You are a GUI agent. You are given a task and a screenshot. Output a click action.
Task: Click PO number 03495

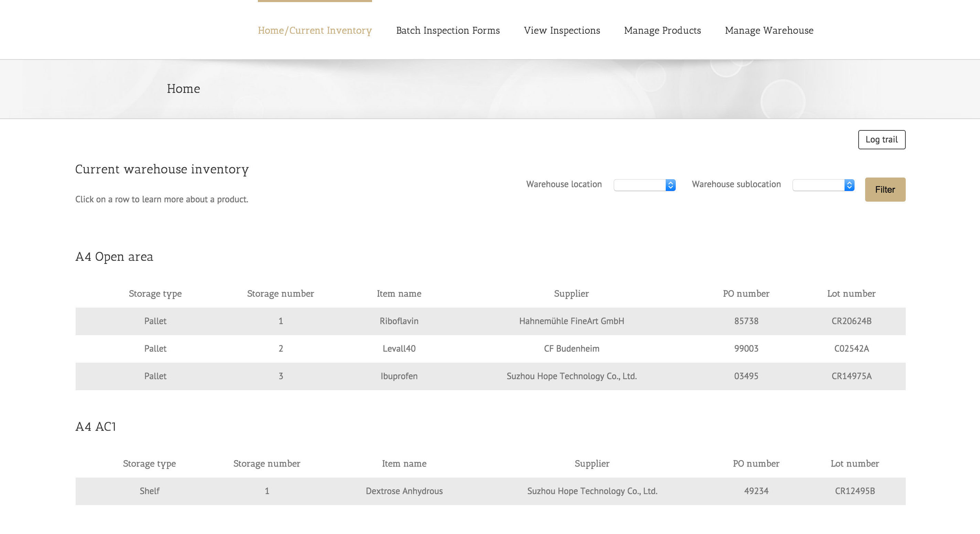tap(746, 376)
